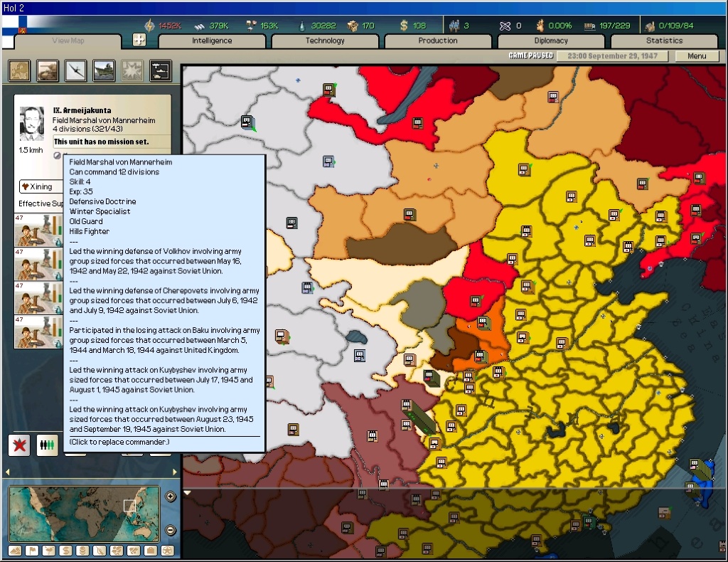Click the industrial capacity icon showing 0/109/84
Image resolution: width=728 pixels, height=562 pixels.
pos(650,26)
